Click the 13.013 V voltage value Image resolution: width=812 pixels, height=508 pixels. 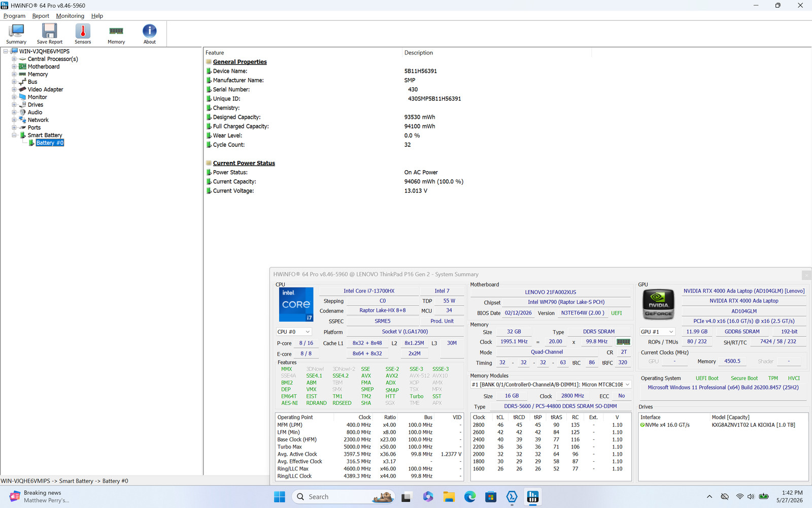(416, 191)
